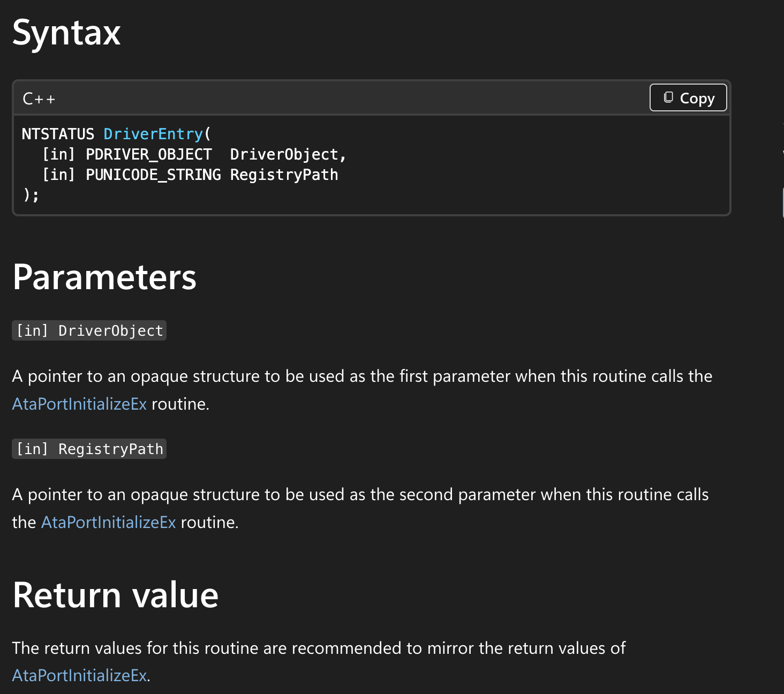
Task: Open AtaPortInitializeEx link in Return value
Action: click(79, 675)
